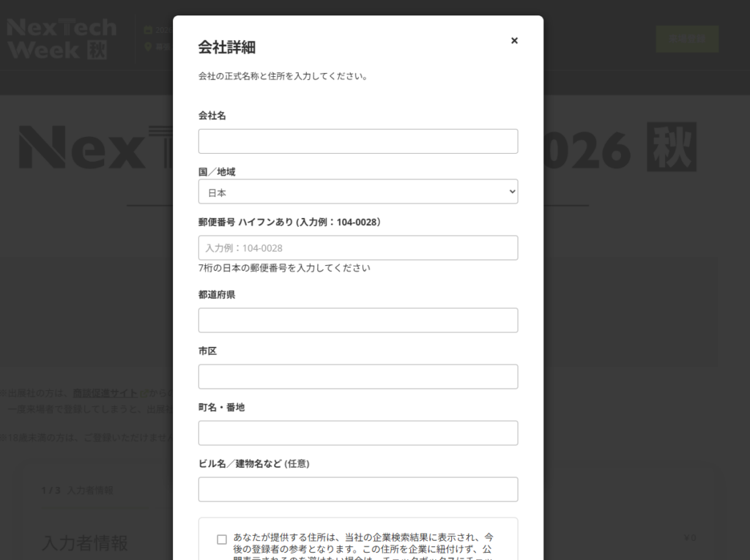Viewport: 750px width, 560px height.
Task: Open the 商談促進サイト link behind dialog
Action: click(105, 394)
